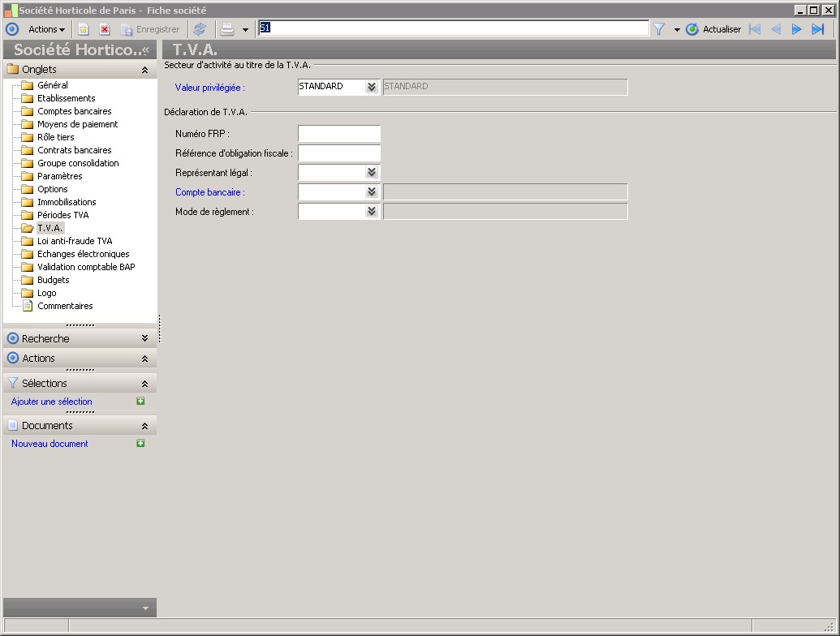
Task: Open the Contrats bancaires folder
Action: tap(75, 150)
